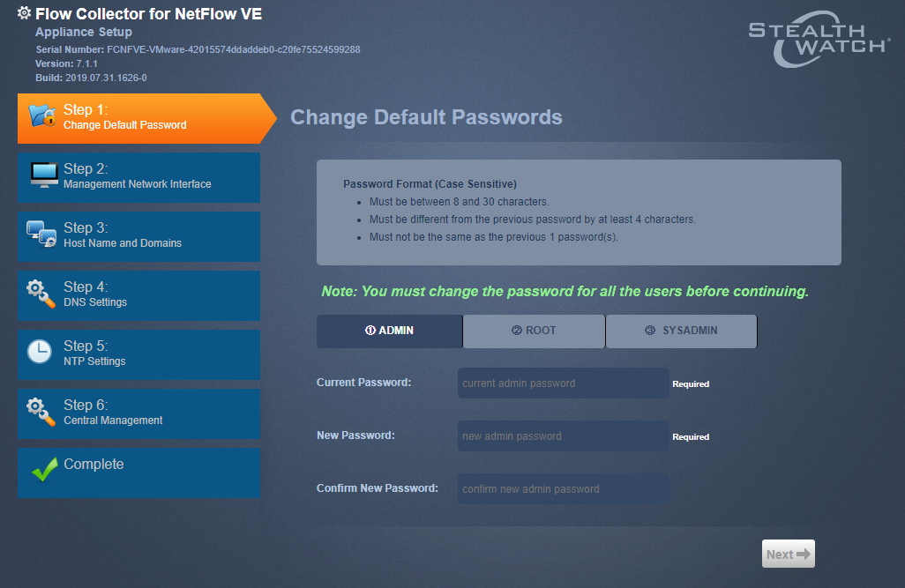Screen dimensions: 905x588
Task: Select the ADMIN tab
Action: (389, 331)
